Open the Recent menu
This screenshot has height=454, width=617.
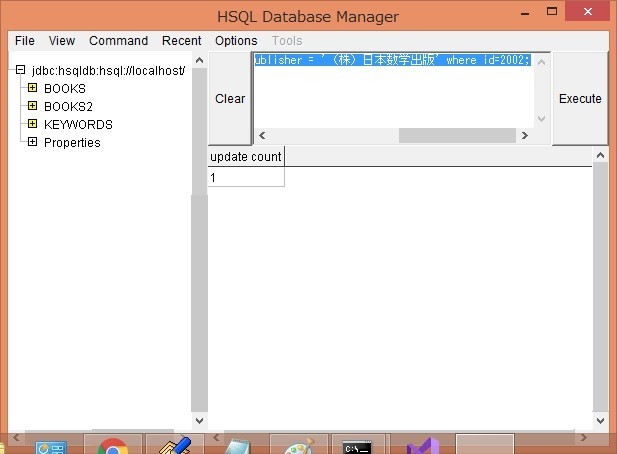(x=181, y=41)
